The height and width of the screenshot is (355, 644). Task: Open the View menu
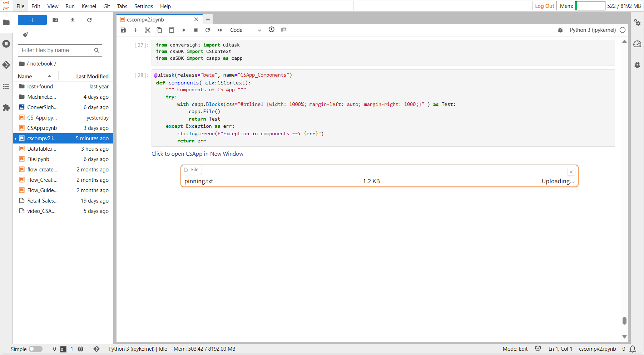click(x=53, y=6)
